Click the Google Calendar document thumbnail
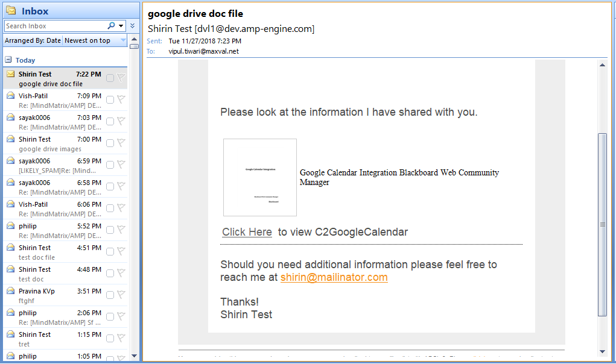 tap(260, 177)
